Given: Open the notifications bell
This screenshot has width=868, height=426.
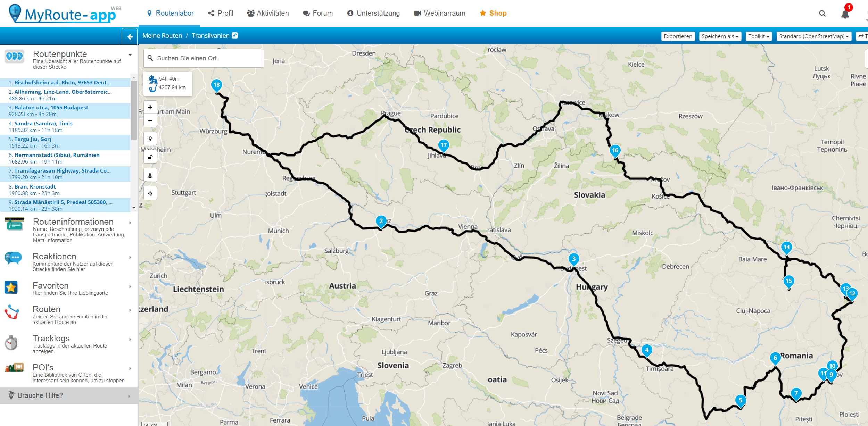Looking at the screenshot, I should [845, 14].
